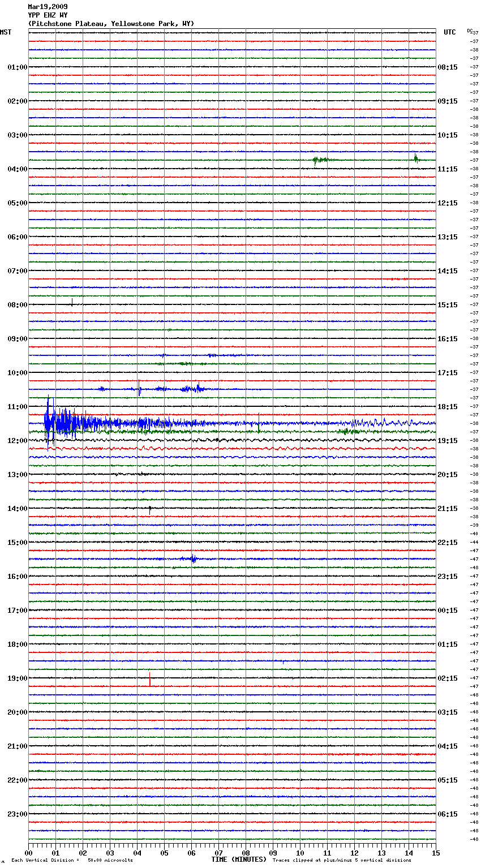The height and width of the screenshot is (868, 481).
Task: Select the 17:00 MST row label
Action: click(x=17, y=611)
